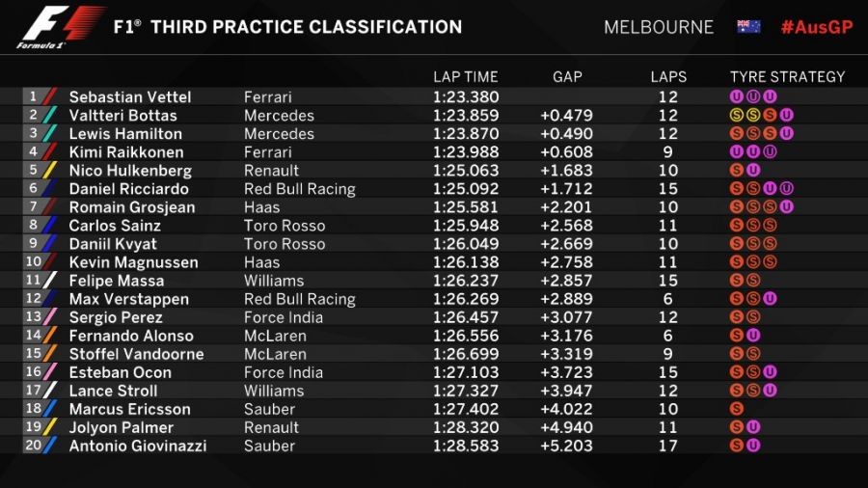Open the #AusGP hashtag
The image size is (868, 488).
(x=816, y=27)
